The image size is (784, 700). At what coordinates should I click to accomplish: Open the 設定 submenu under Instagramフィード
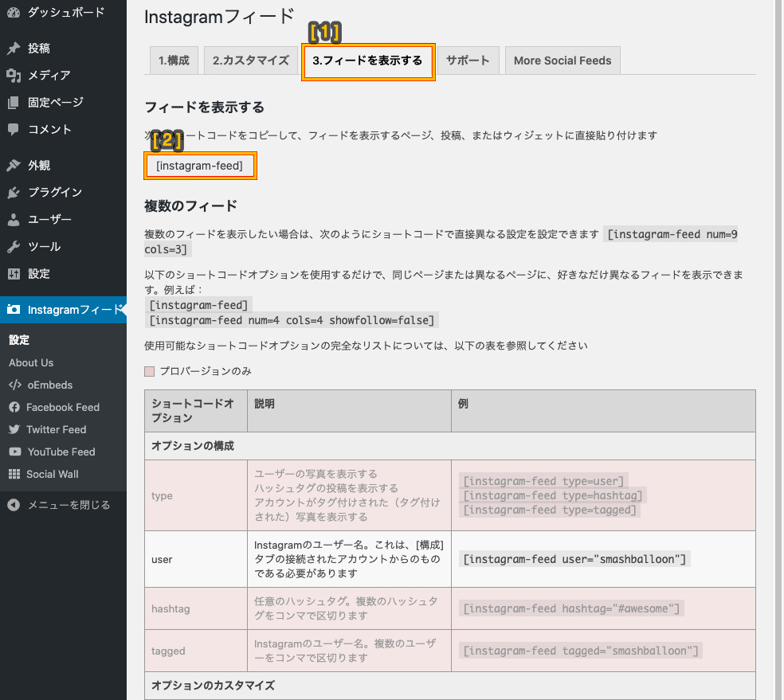coord(19,340)
